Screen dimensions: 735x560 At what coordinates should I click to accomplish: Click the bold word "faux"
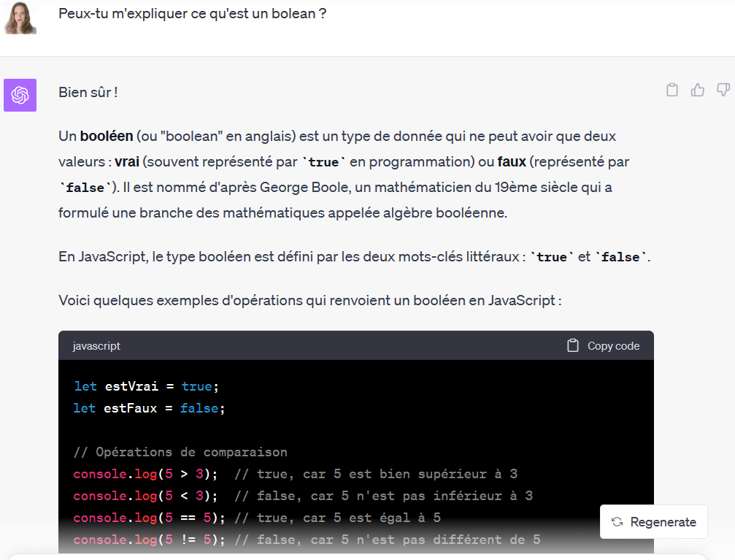(x=512, y=161)
